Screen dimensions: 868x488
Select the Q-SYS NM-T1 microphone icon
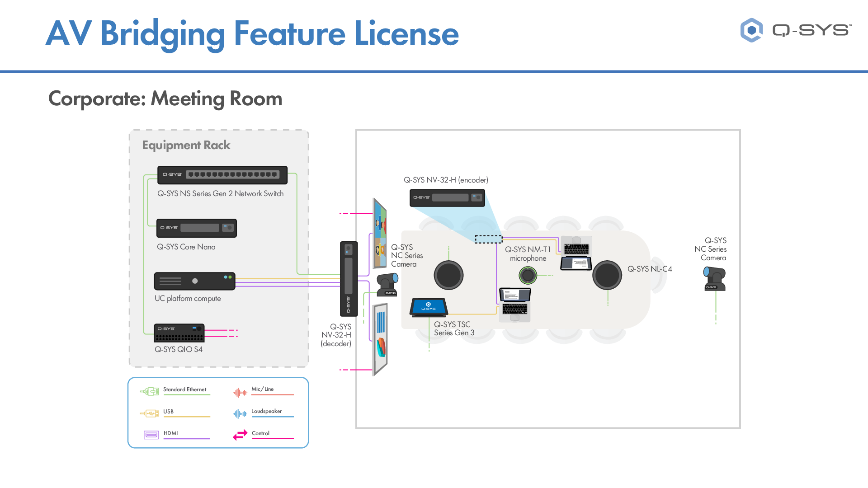click(x=528, y=275)
